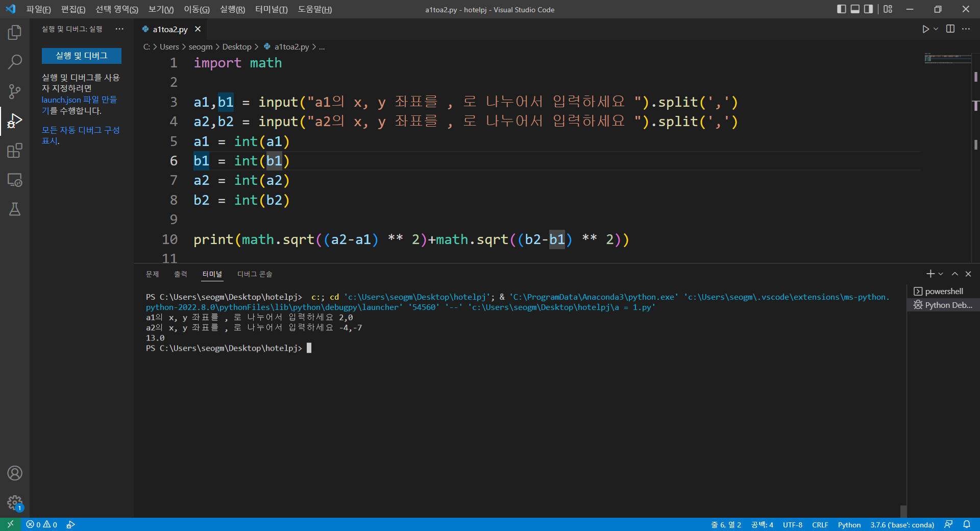The height and width of the screenshot is (531, 980).
Task: Expand Desktop breadcrumb segment
Action: [237, 47]
